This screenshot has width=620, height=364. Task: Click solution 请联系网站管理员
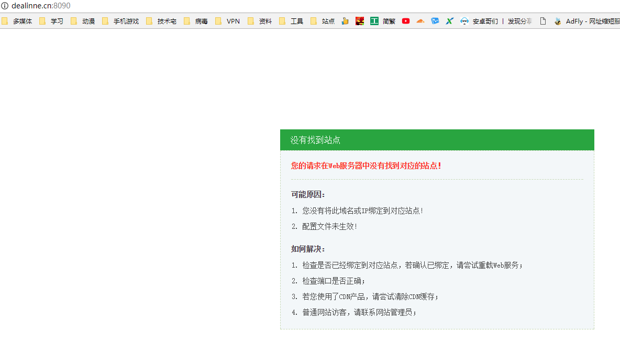click(x=359, y=313)
